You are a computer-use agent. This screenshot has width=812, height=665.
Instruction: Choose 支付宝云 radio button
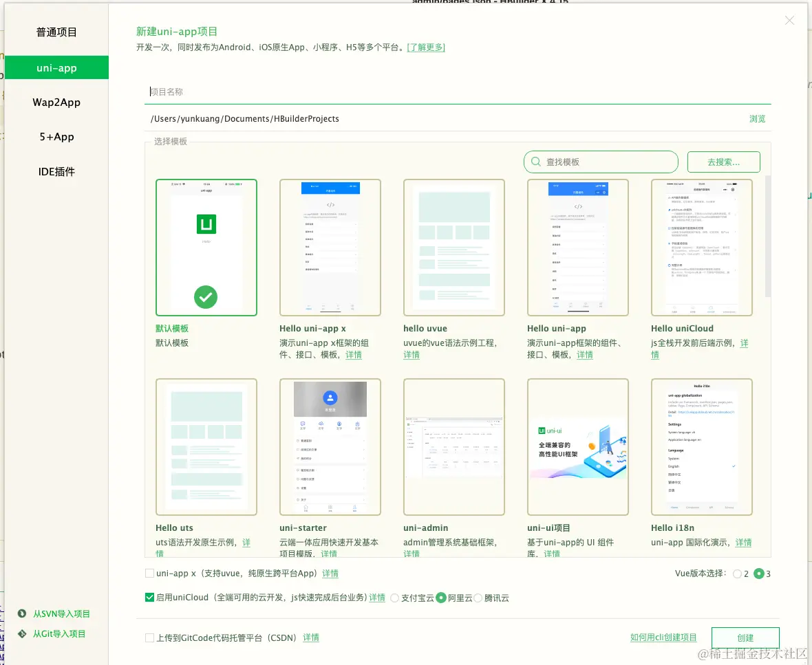point(394,598)
